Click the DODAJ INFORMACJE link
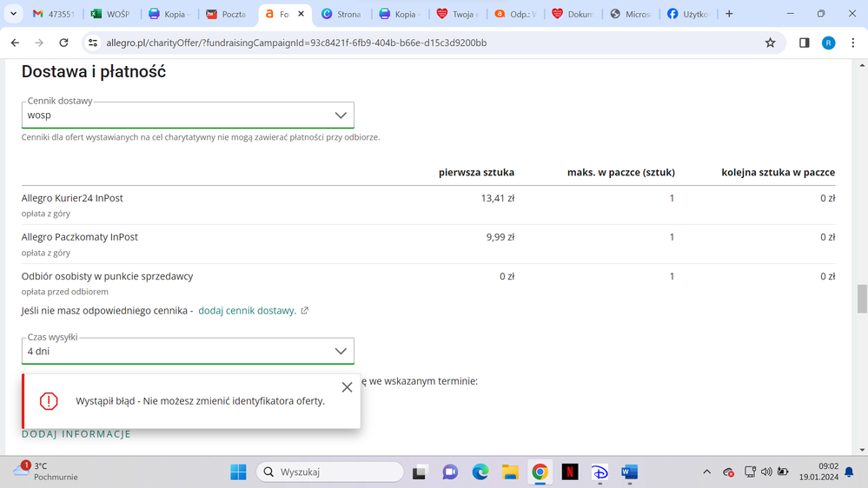The width and height of the screenshot is (868, 488). click(x=76, y=434)
